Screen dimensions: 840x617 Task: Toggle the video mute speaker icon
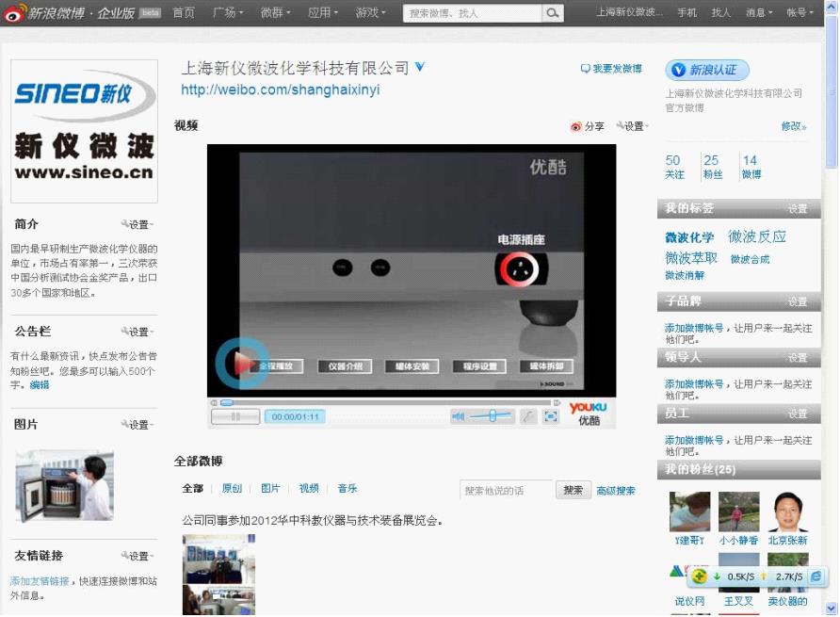(x=459, y=416)
